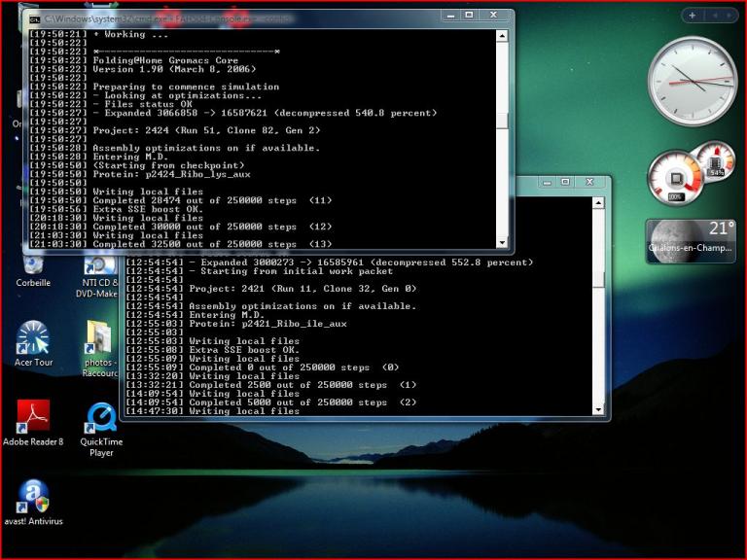The height and width of the screenshot is (560, 747).
Task: Maximize the top Folding@Home console window
Action: 469,16
